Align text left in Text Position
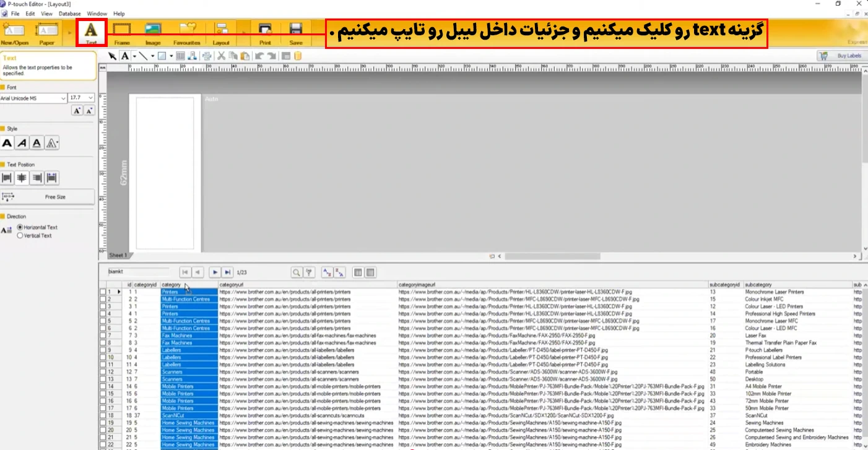The image size is (868, 450). coord(7,178)
